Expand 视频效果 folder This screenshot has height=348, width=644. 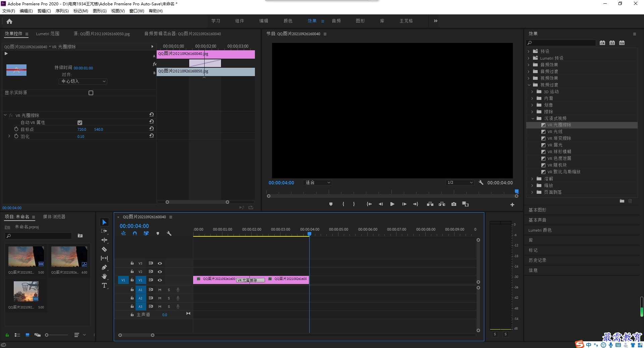tap(529, 78)
